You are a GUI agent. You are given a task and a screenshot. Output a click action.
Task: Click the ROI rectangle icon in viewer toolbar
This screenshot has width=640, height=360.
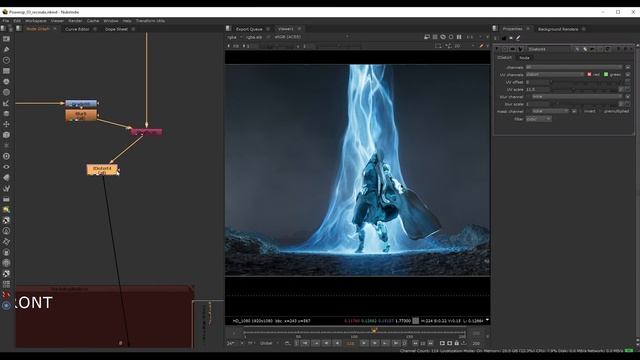click(438, 46)
